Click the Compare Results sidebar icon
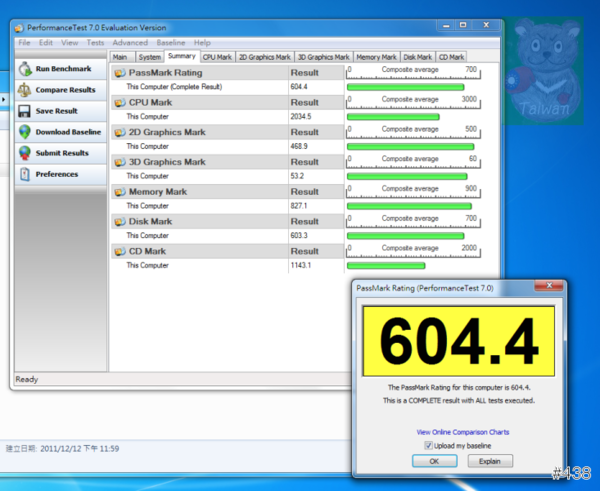 24,90
